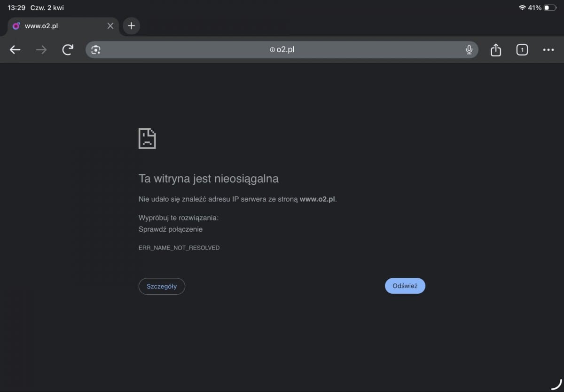The height and width of the screenshot is (392, 564).
Task: Select the www.o2.pl tab
Action: point(63,26)
